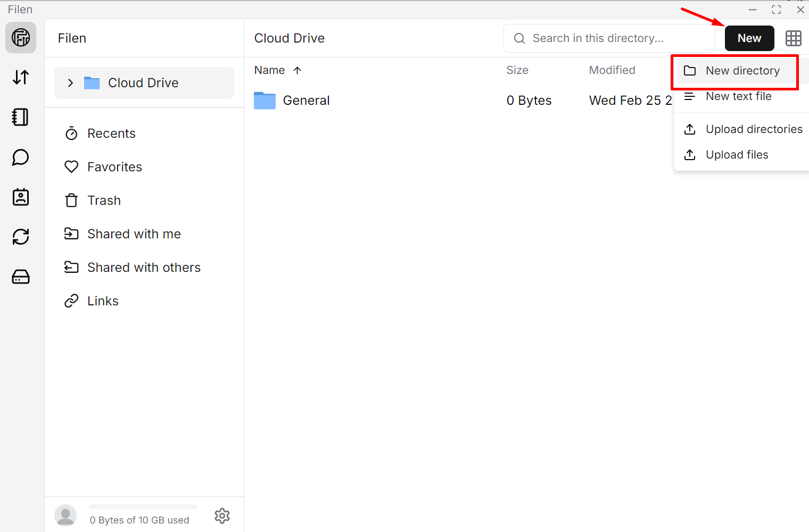Open the Sync circular arrows icon
The image size is (809, 532).
click(x=21, y=237)
